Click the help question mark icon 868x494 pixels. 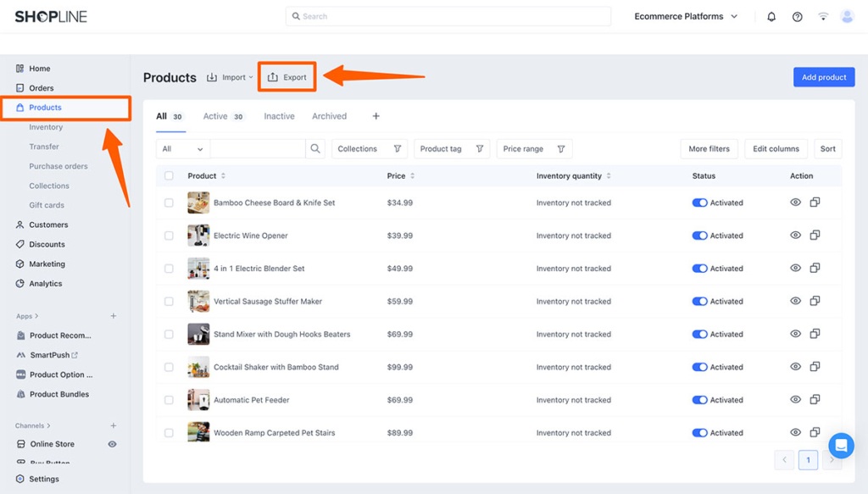[x=796, y=15]
